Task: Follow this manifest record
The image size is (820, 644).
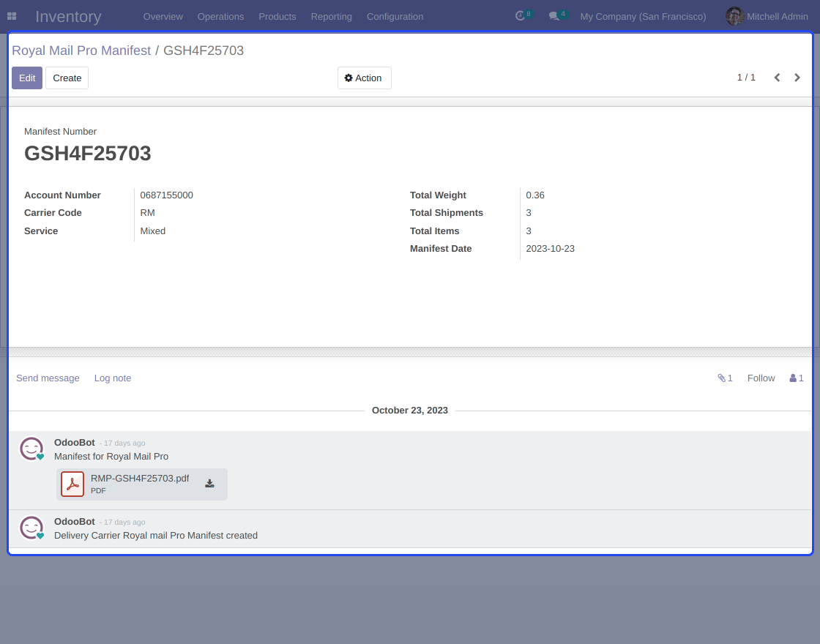Action: pos(761,378)
